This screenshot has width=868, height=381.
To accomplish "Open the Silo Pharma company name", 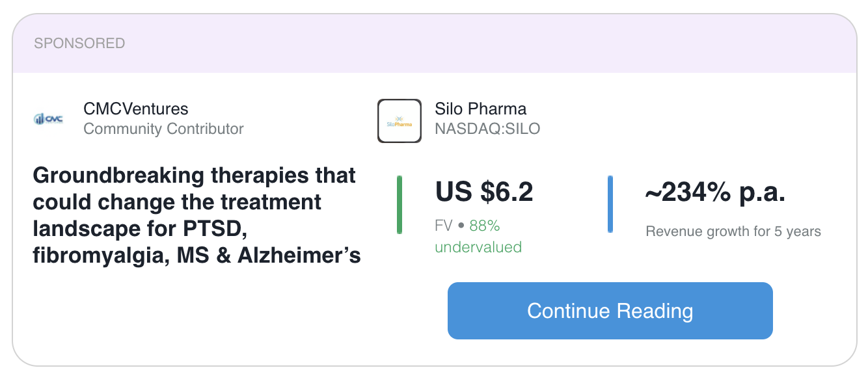I will (480, 109).
